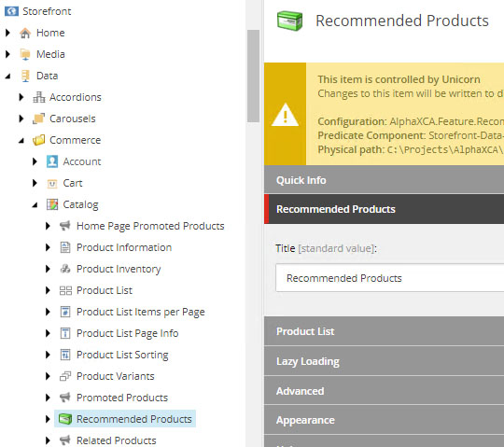Open the Product List section header
Viewport: 504px width, 447px height.
click(x=385, y=331)
